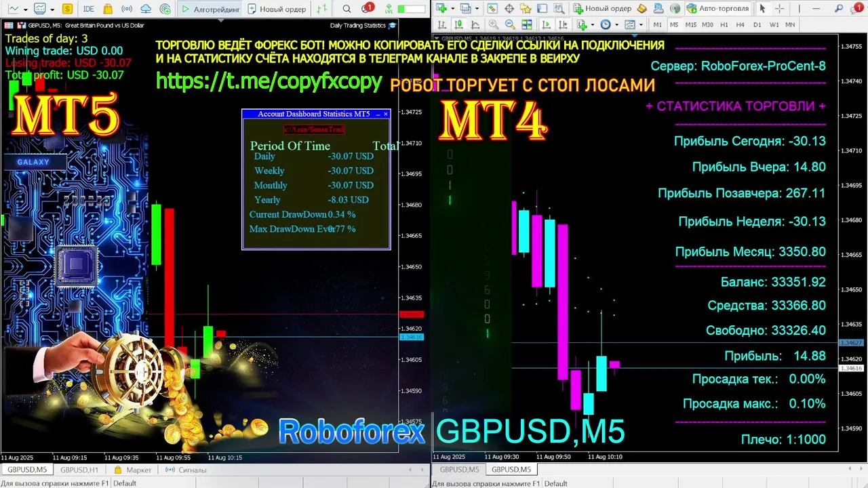
Task: Open the chart template icon in MT5 toolbar
Action: [40, 9]
